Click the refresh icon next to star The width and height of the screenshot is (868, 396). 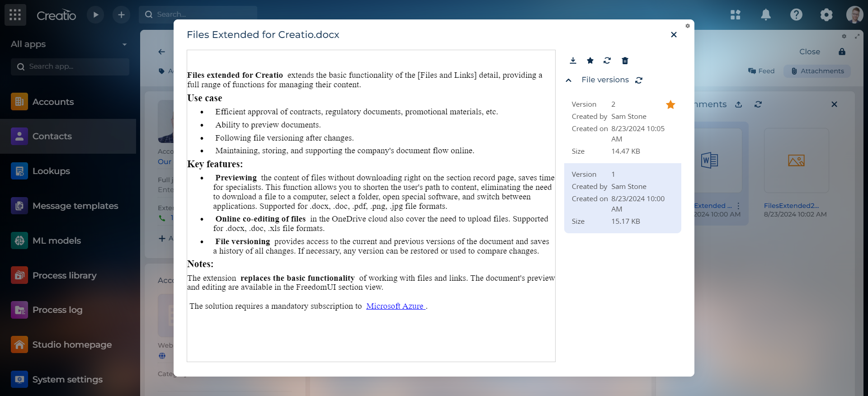pyautogui.click(x=607, y=61)
